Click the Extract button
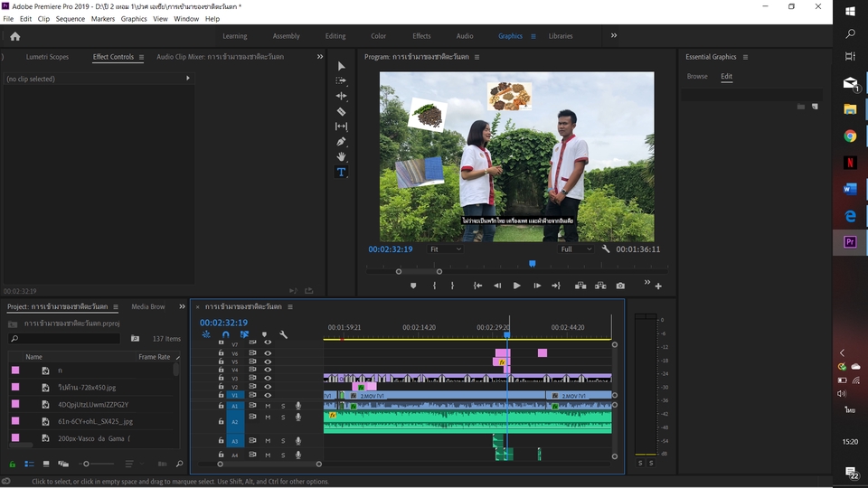The height and width of the screenshot is (488, 868). (600, 286)
